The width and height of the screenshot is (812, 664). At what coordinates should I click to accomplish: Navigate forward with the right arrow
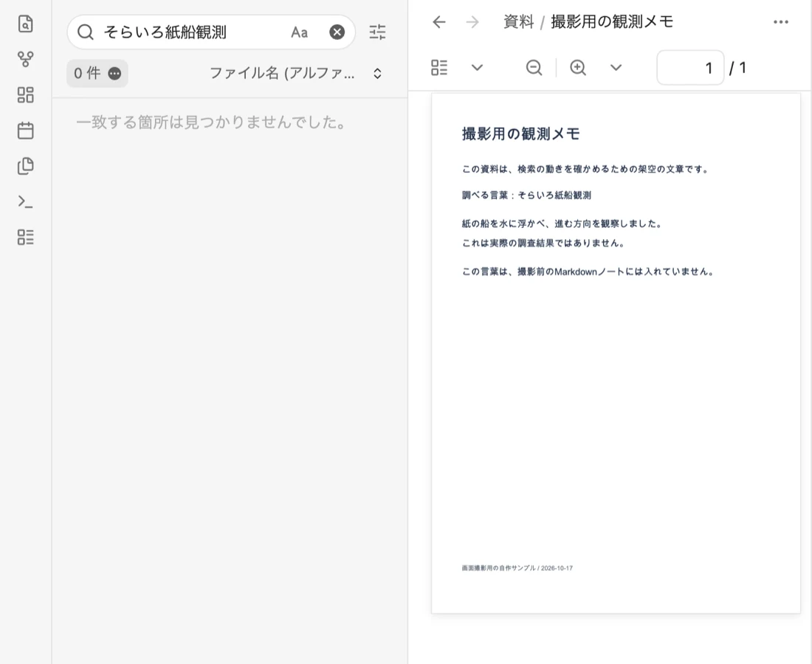click(472, 21)
